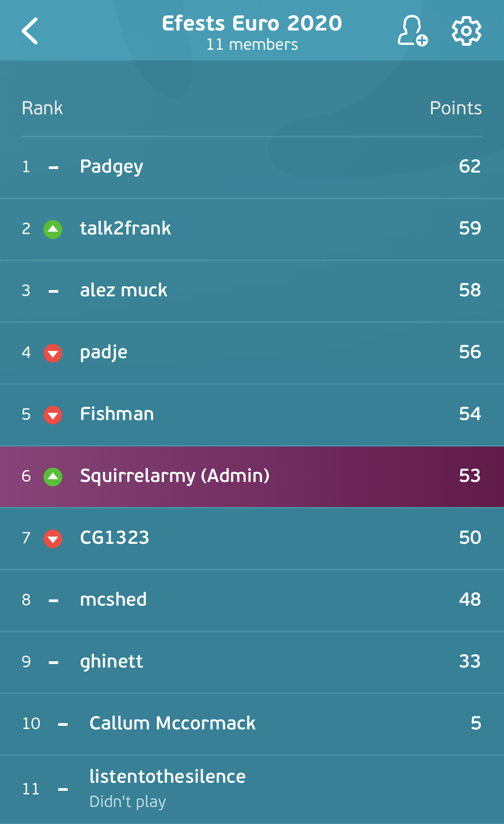Select the mcshed row
This screenshot has height=824, width=504.
[252, 600]
